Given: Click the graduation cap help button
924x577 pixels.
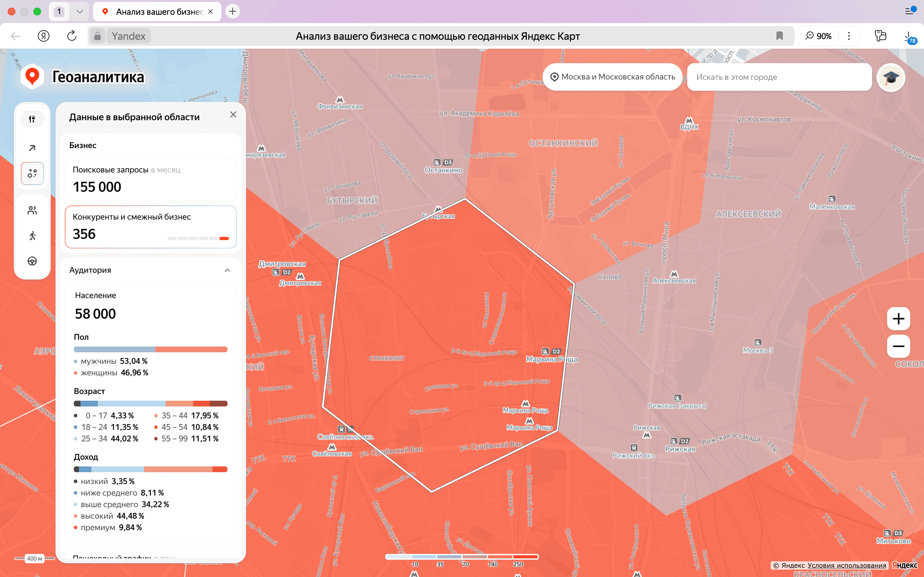Looking at the screenshot, I should [x=890, y=78].
